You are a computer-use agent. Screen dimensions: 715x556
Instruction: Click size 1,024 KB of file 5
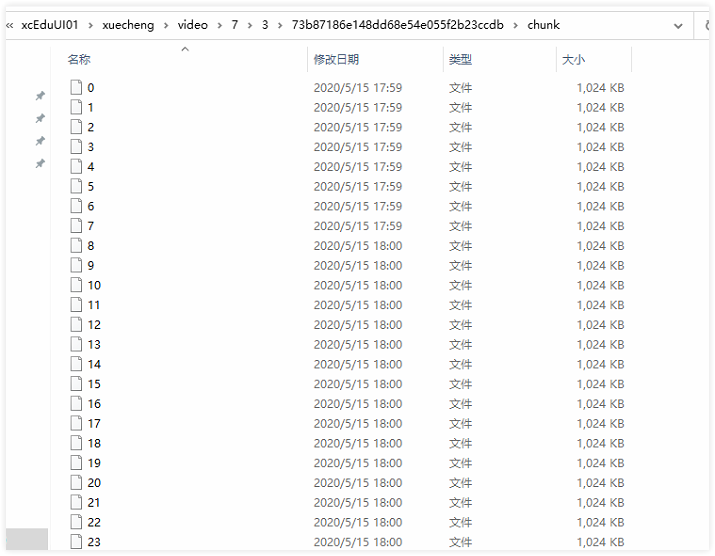click(x=600, y=187)
